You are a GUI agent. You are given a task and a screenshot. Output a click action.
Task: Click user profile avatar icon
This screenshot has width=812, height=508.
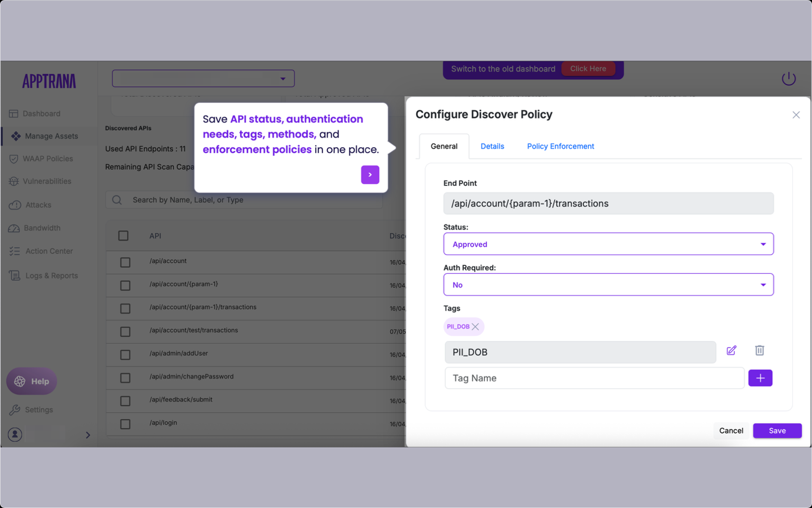(x=15, y=435)
